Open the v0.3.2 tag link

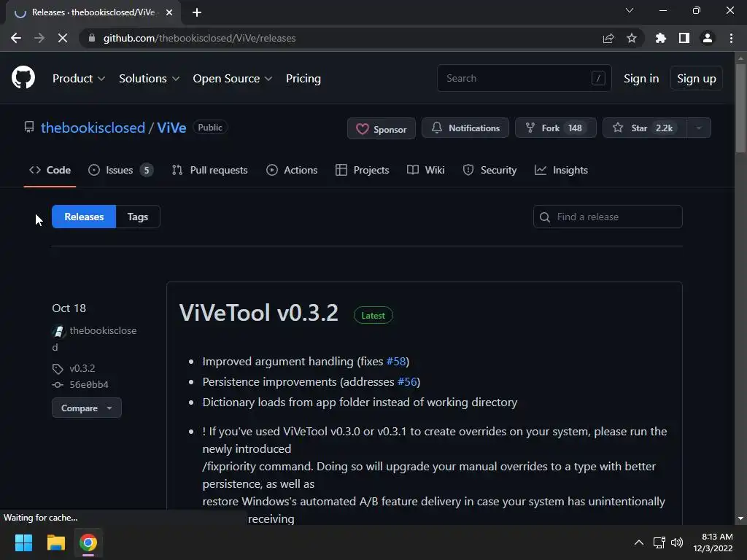coord(82,368)
